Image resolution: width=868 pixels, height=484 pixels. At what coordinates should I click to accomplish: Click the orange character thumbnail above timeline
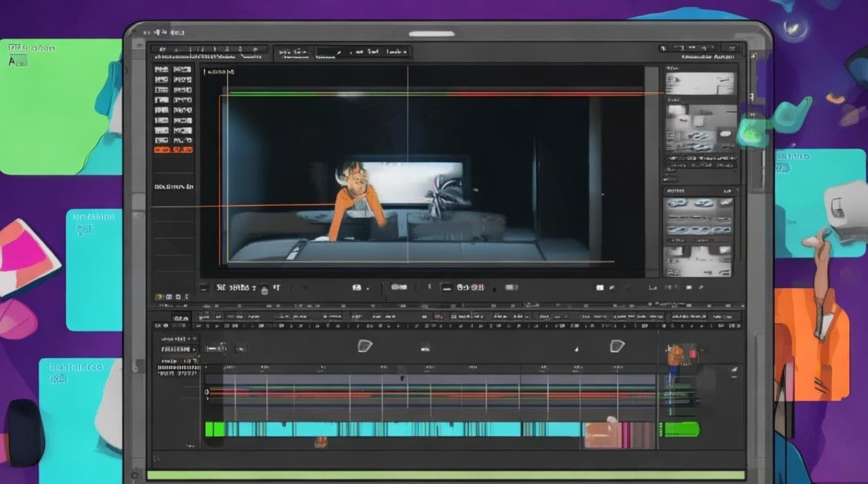676,354
